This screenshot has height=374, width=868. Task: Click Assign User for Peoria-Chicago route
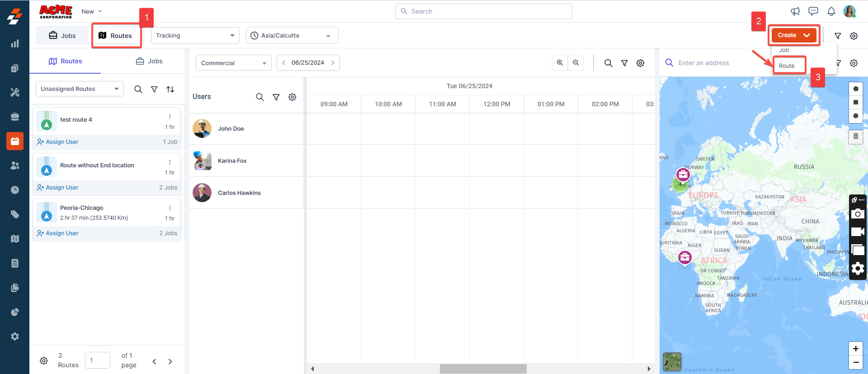pos(58,233)
